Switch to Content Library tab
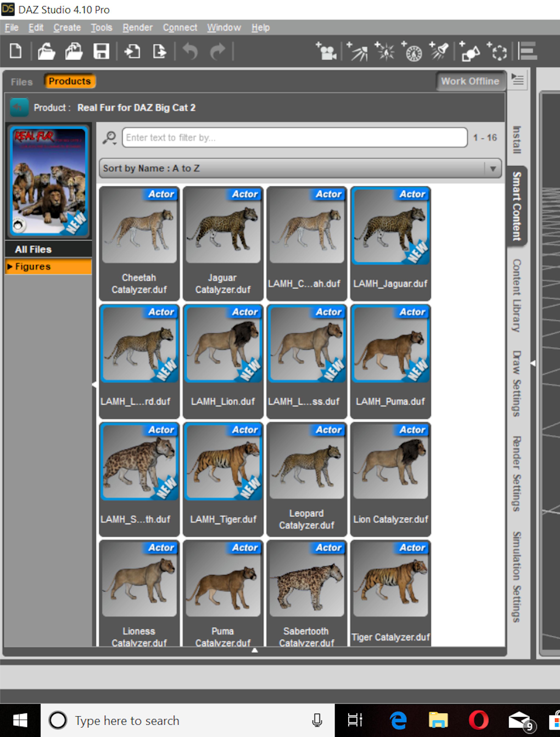 pos(517,295)
